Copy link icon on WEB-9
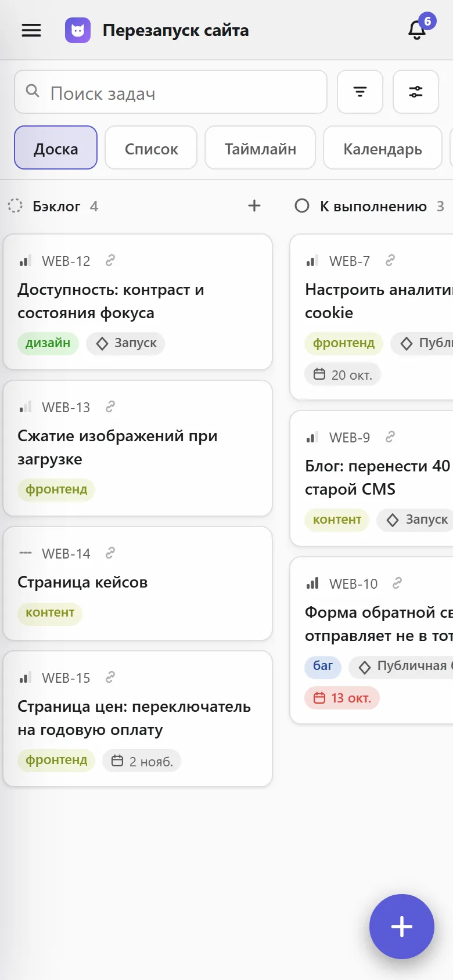Viewport: 453px width, 980px height. coord(390,437)
